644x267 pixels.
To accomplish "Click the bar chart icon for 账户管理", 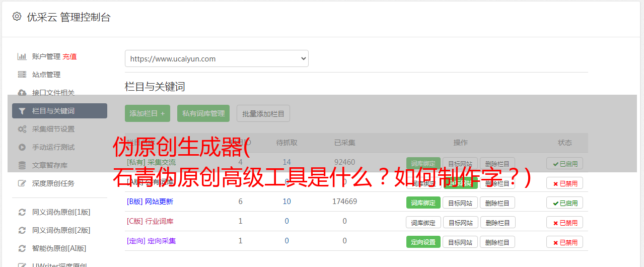I will (x=22, y=56).
